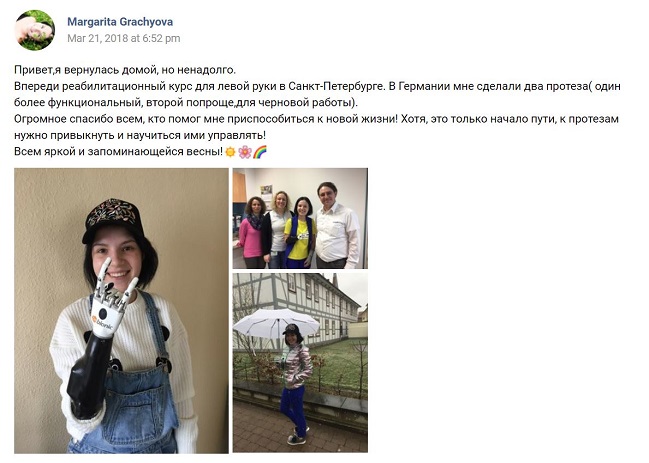649x463 pixels.
Task: Click the word 'протезам' ending the fourth line
Action: [593, 119]
